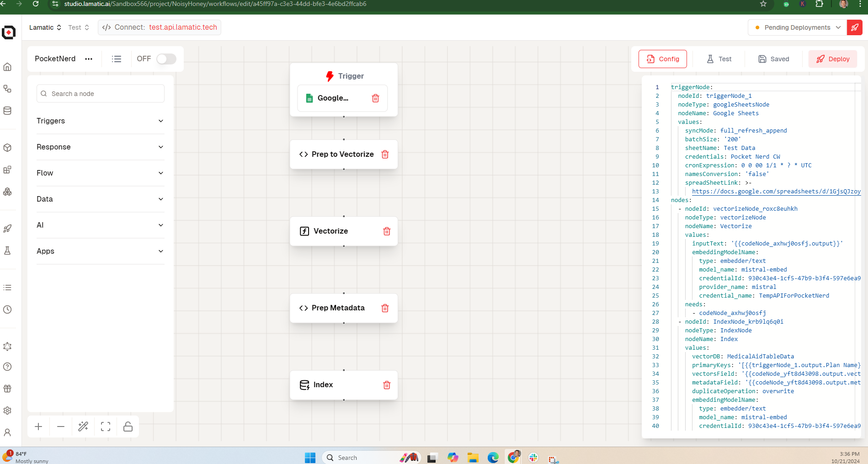Click trash icon on Prep Metadata node
Viewport: 868px width, 464px height.
385,308
